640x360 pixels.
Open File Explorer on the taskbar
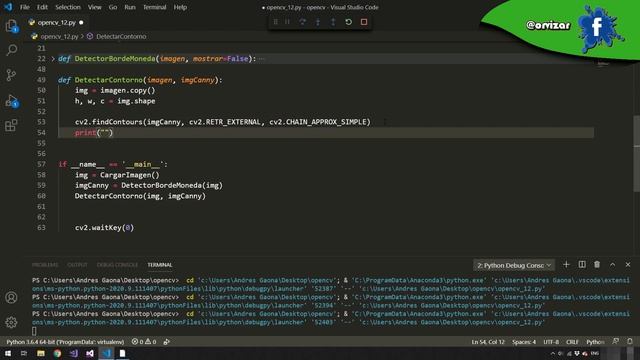(41, 353)
